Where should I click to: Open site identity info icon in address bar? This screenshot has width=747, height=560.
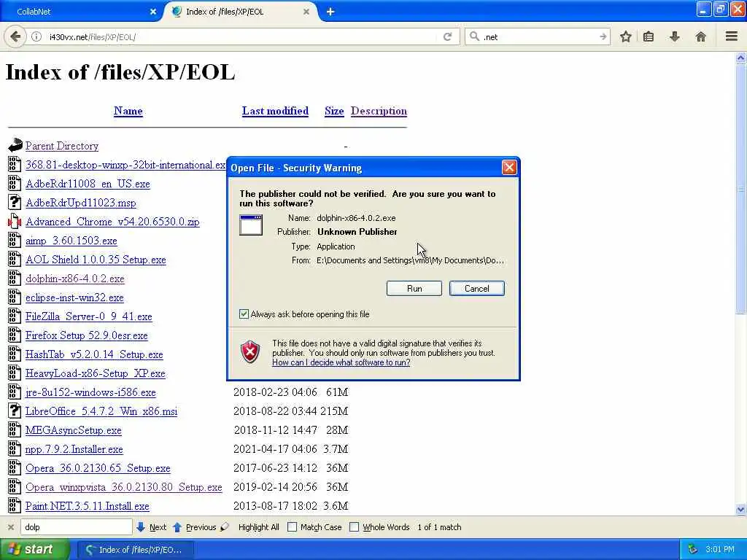tap(36, 36)
